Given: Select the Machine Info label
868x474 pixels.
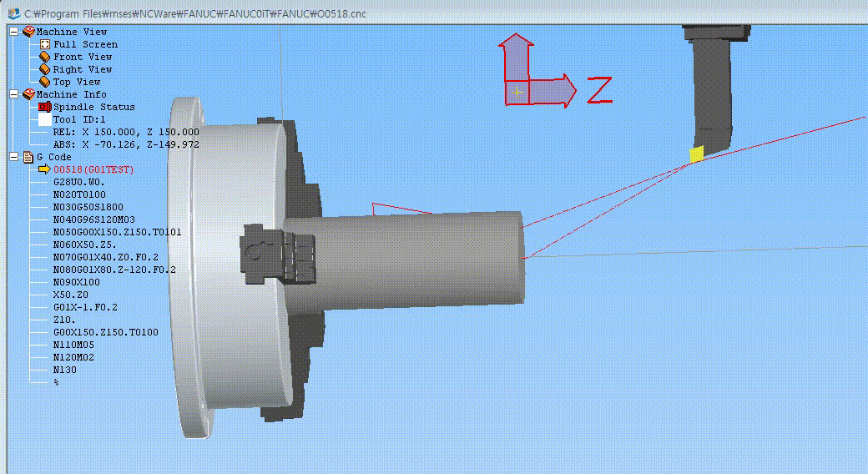Looking at the screenshot, I should click(x=72, y=94).
